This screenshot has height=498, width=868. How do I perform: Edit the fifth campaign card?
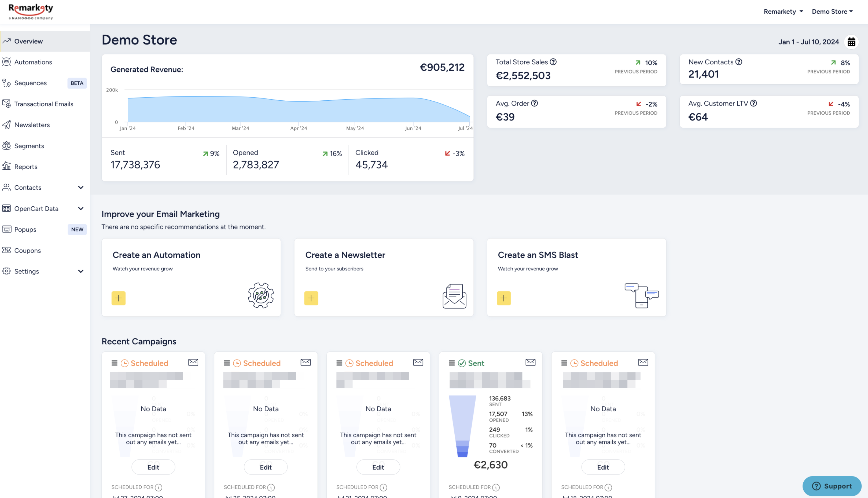coord(603,468)
